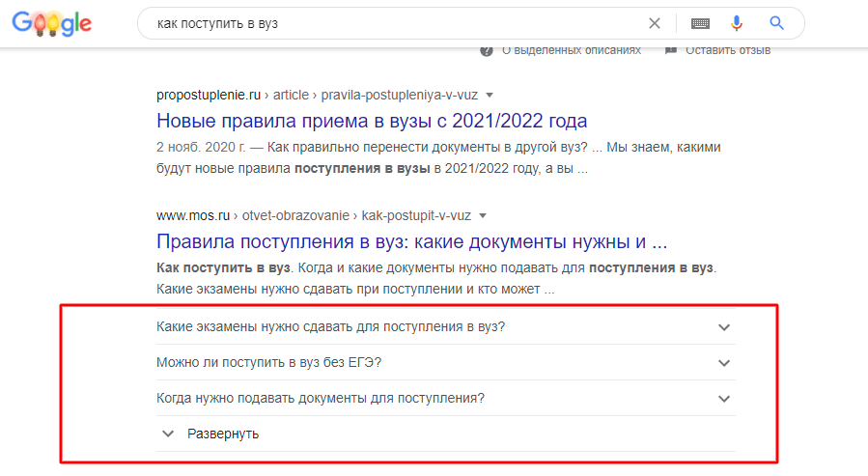This screenshot has height=476, width=868.
Task: Expand 'Когда нужно подавать документы' question
Action: tap(446, 398)
